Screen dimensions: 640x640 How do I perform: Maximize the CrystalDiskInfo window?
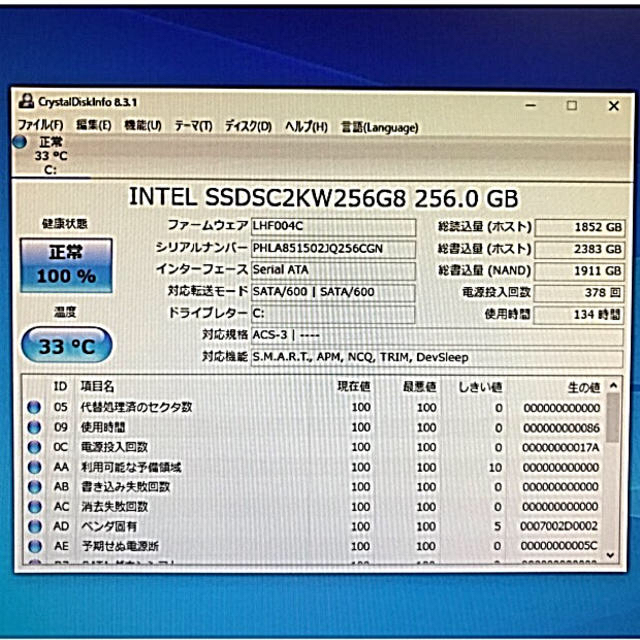pos(572,105)
